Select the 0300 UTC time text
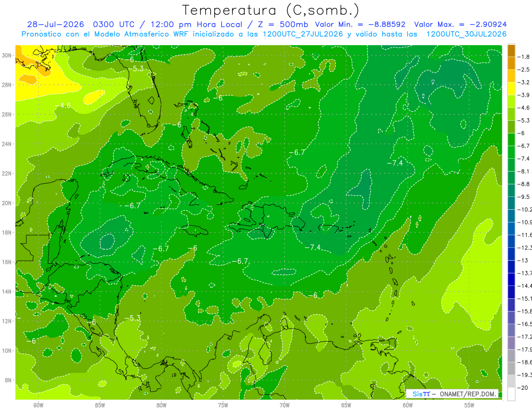532x411 pixels. (x=114, y=24)
